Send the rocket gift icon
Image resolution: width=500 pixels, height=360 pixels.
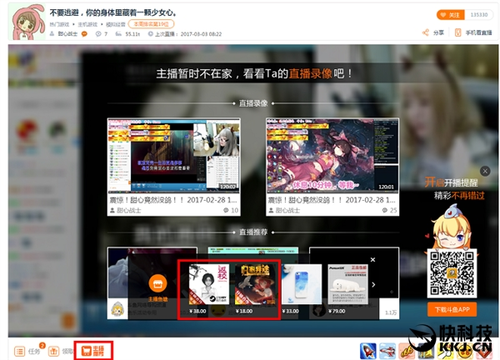pos(368,351)
